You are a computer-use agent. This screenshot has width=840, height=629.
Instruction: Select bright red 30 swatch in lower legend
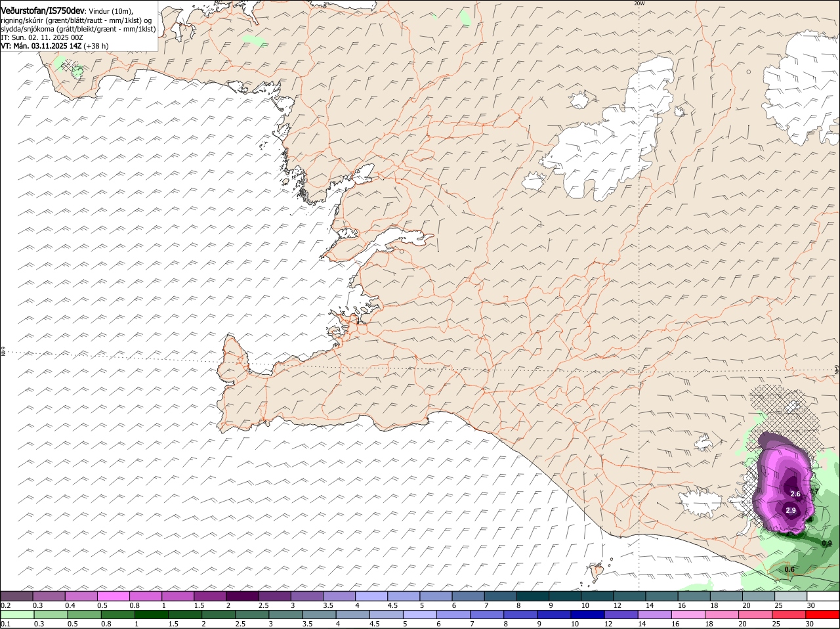(x=823, y=615)
